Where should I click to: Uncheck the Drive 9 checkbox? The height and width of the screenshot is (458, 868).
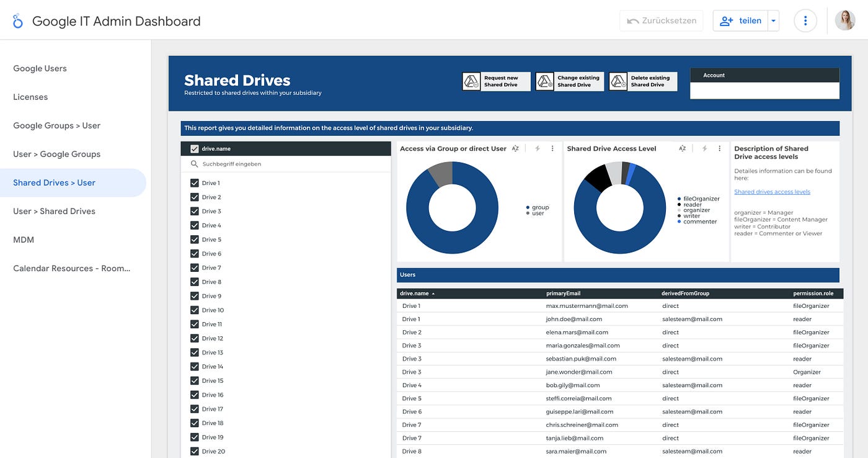tap(195, 296)
